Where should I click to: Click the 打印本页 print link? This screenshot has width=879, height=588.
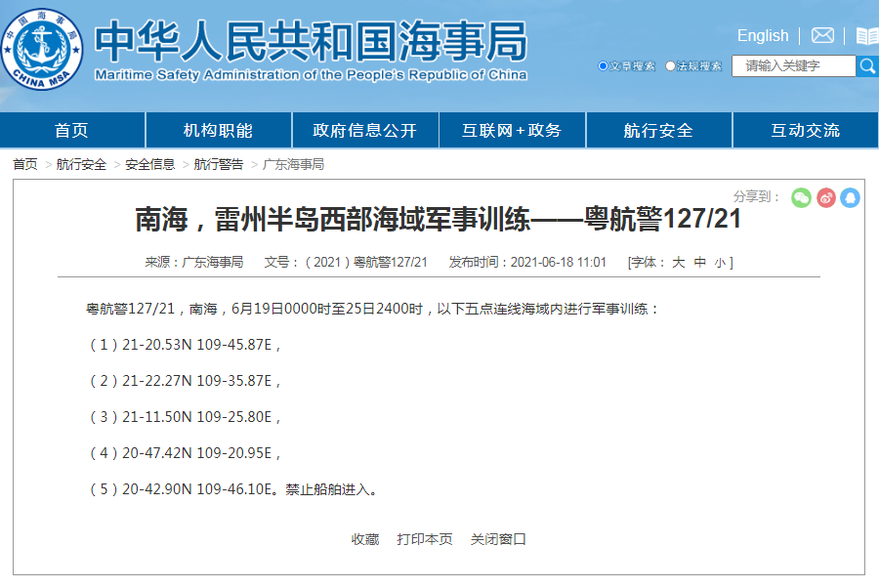pos(425,539)
